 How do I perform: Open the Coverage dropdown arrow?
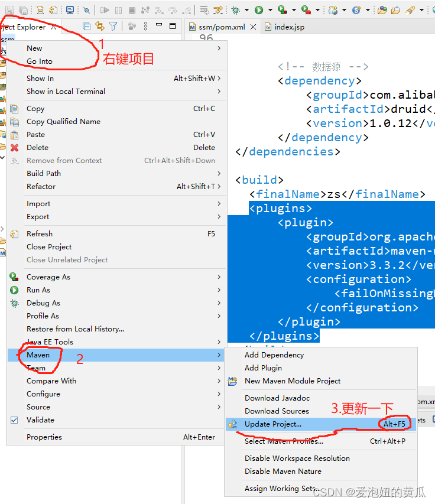pos(294,10)
